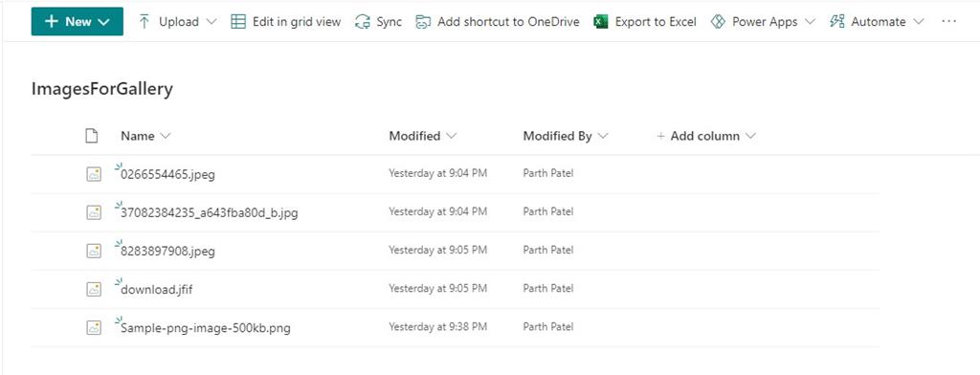Open file 0266554465.jpeg

tap(167, 175)
